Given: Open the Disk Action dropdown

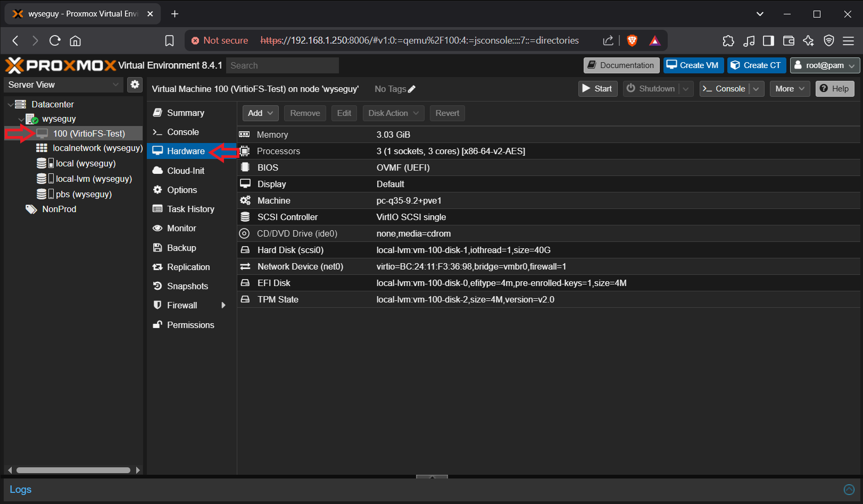Looking at the screenshot, I should 394,113.
